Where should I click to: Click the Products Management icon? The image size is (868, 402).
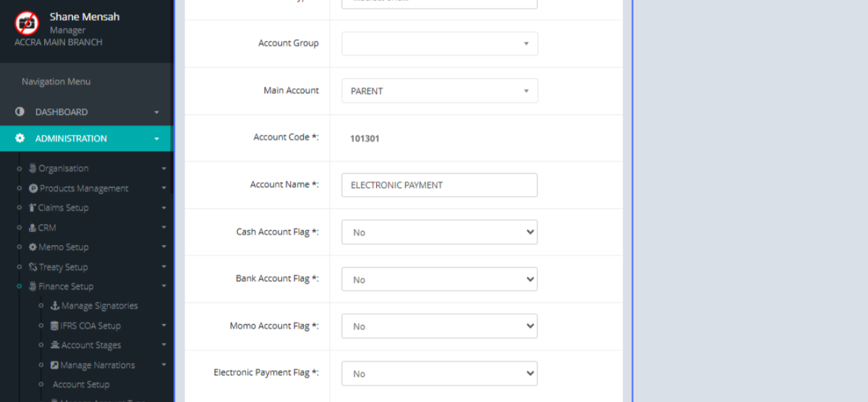point(33,188)
